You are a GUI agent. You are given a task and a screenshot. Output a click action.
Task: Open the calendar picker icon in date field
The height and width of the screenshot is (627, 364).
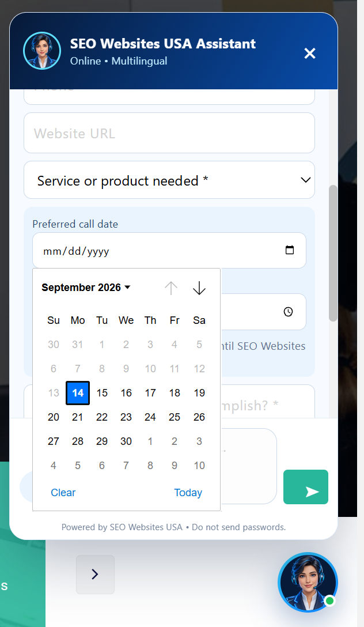click(x=290, y=250)
